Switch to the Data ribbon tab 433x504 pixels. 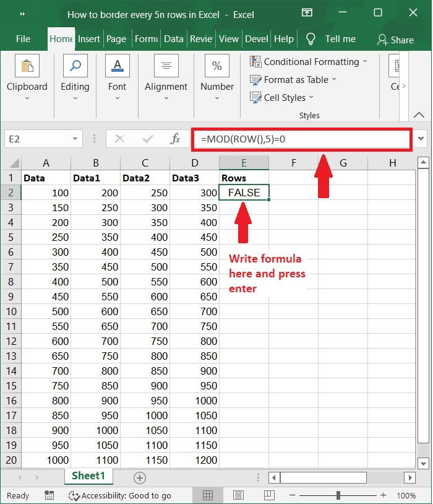tap(173, 39)
